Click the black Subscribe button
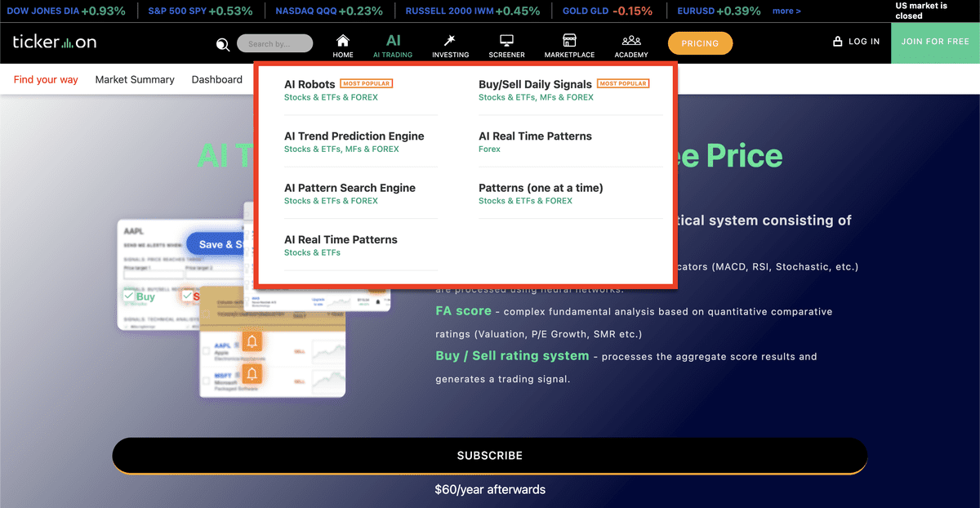Screen dimensions: 980x508 489,456
